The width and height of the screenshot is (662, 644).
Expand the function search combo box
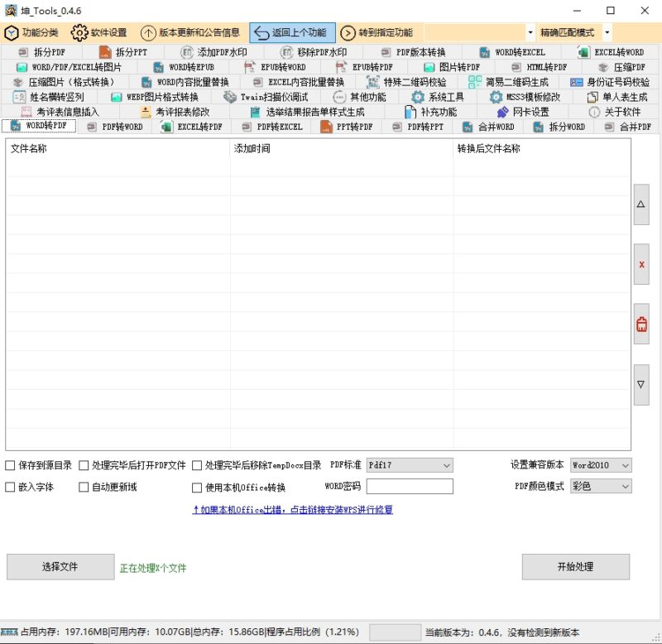coord(530,32)
